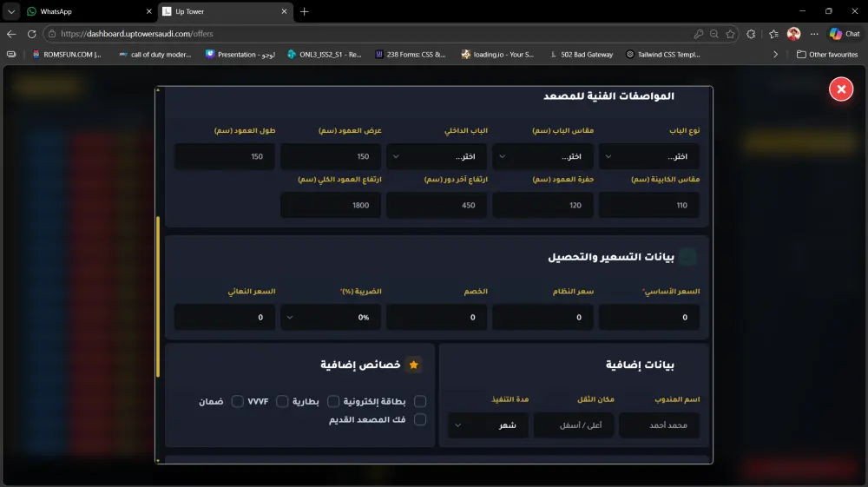
Task: Open browser settings and more menu
Action: coord(814,34)
